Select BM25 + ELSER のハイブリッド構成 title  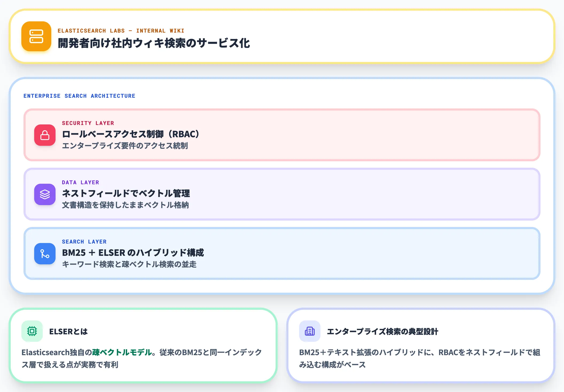[x=133, y=253]
